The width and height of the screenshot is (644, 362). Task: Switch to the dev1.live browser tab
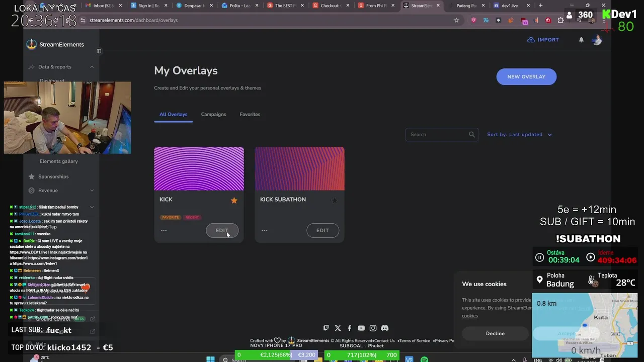click(511, 6)
